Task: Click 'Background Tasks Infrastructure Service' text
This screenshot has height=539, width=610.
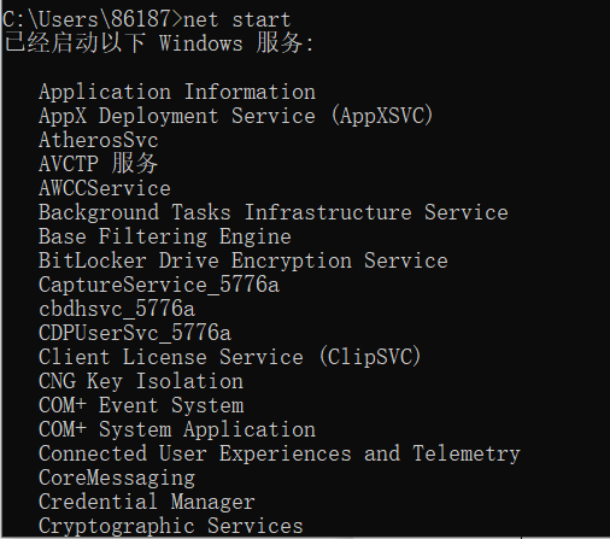Action: [x=273, y=212]
